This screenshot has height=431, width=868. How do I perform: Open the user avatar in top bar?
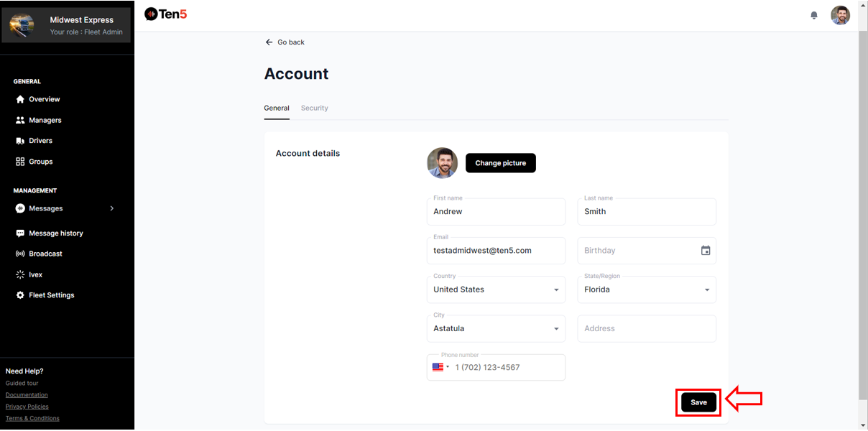click(840, 15)
